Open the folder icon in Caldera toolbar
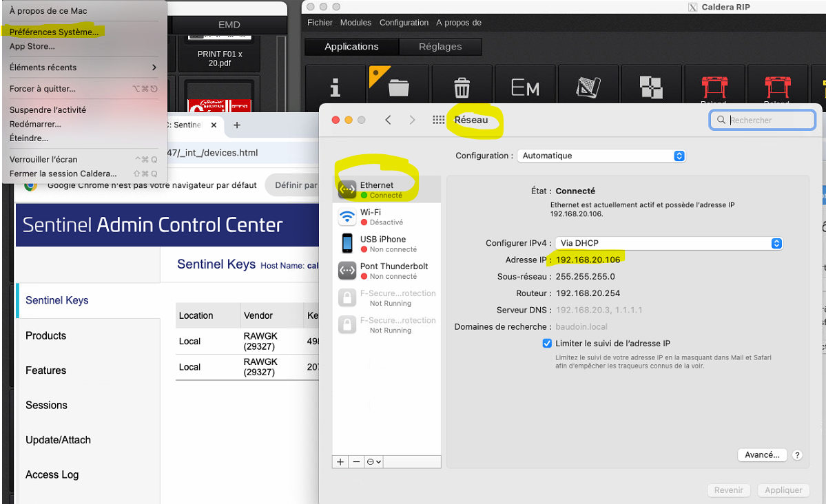 [x=398, y=87]
